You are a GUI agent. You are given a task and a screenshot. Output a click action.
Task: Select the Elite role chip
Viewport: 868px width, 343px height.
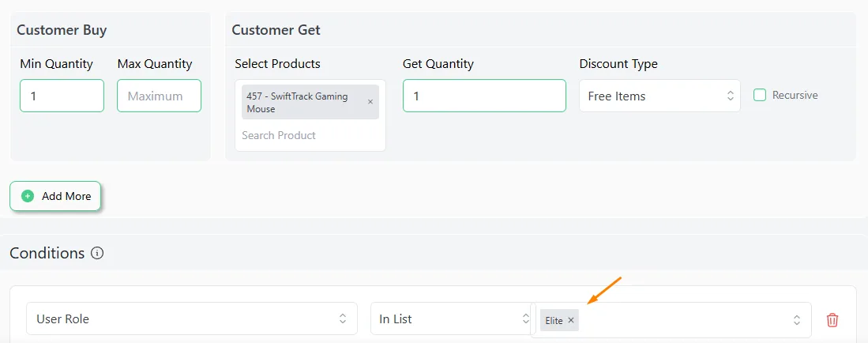point(554,320)
